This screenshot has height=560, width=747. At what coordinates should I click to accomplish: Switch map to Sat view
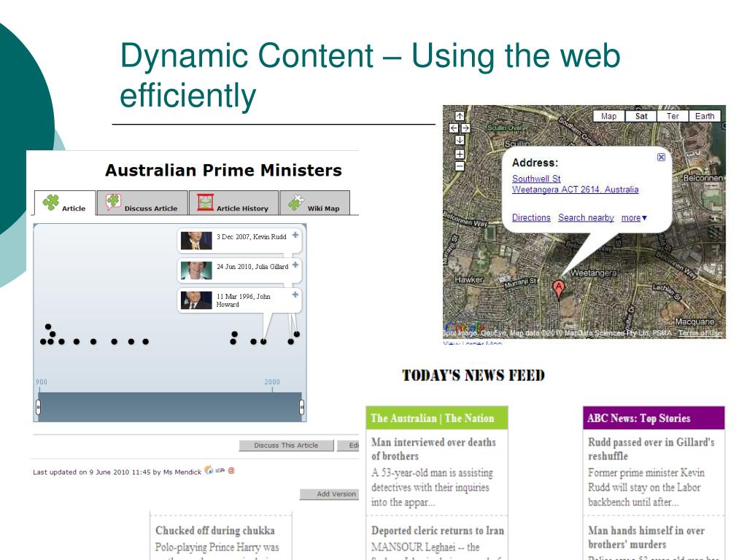[x=641, y=116]
